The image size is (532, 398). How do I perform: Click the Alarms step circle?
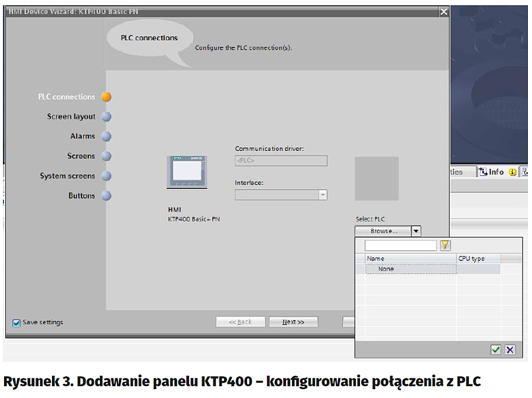(106, 136)
